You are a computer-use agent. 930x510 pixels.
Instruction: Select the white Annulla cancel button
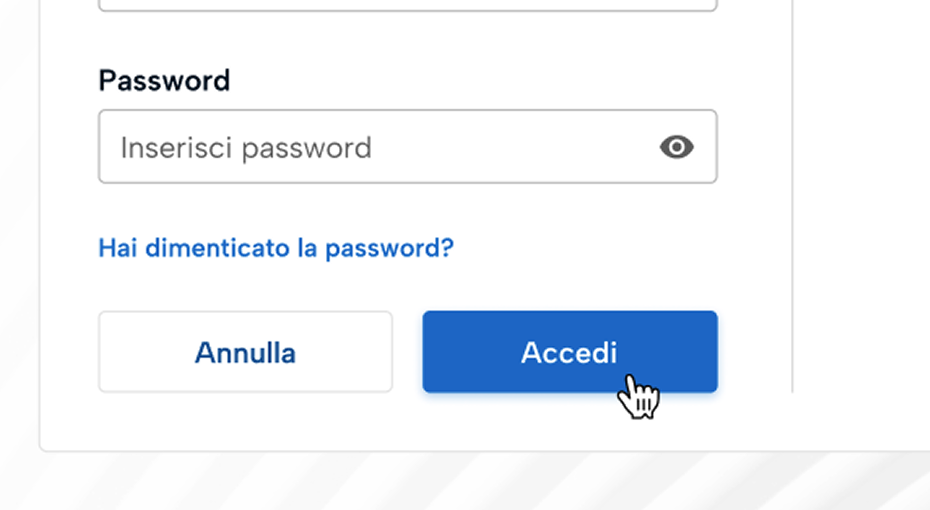click(x=245, y=352)
